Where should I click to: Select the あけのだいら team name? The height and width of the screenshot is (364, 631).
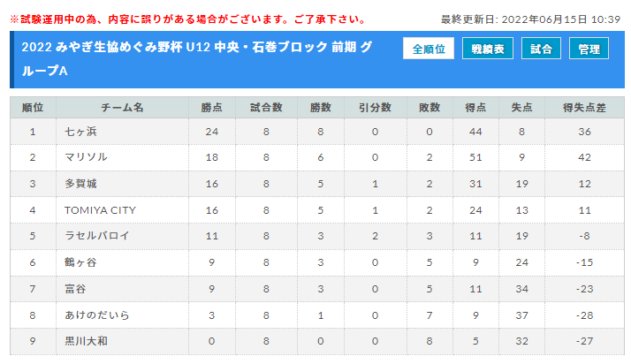click(x=97, y=315)
